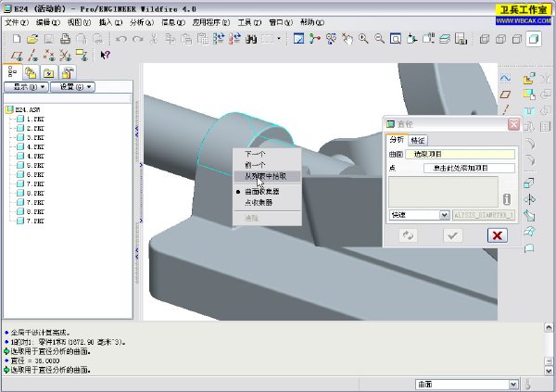This screenshot has height=392, width=556.
Task: Click the 曲面 选取项目 collector field
Action: pyautogui.click(x=460, y=154)
